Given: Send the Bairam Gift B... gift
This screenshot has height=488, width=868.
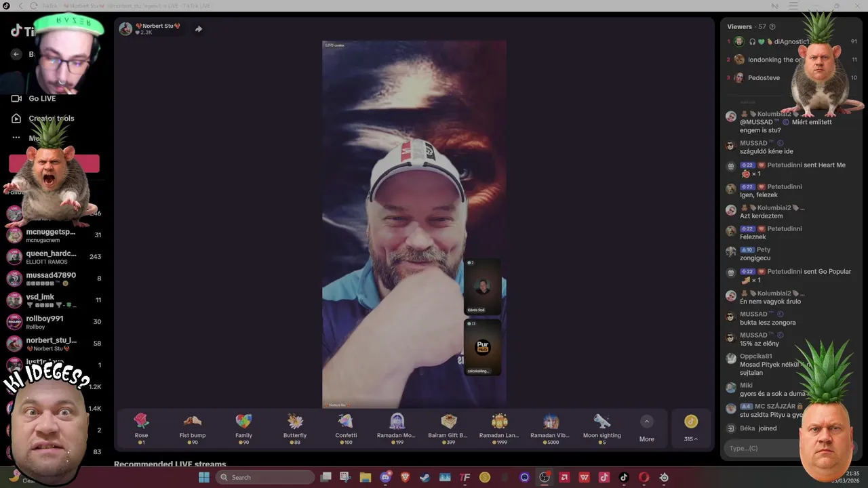Looking at the screenshot, I should [448, 428].
